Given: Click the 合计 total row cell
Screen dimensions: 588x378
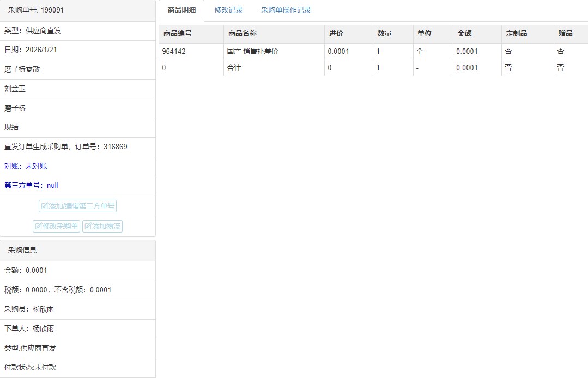Looking at the screenshot, I should coord(234,68).
